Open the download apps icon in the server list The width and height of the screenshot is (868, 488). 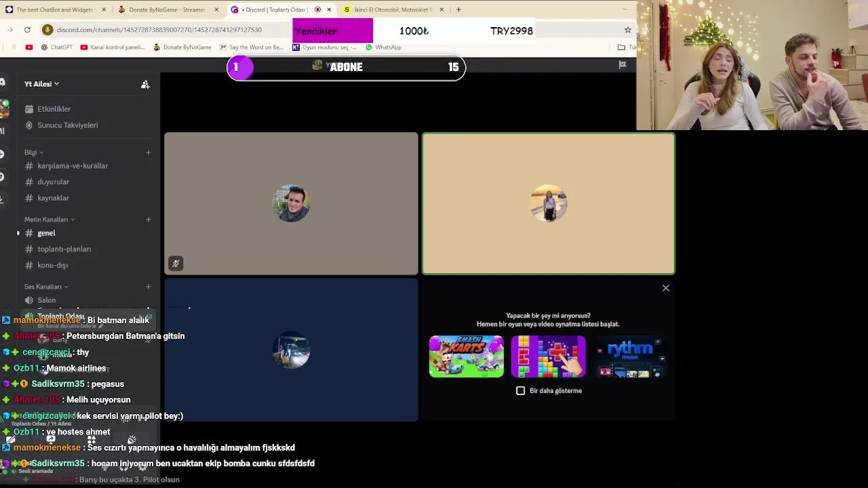[x=3, y=199]
